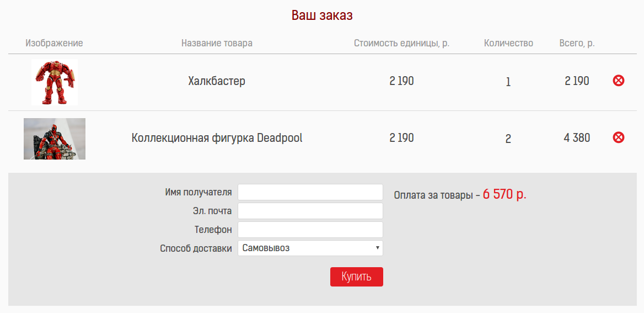Focus the Имя получателя input field
Viewport: 644px width, 313px height.
(310, 192)
